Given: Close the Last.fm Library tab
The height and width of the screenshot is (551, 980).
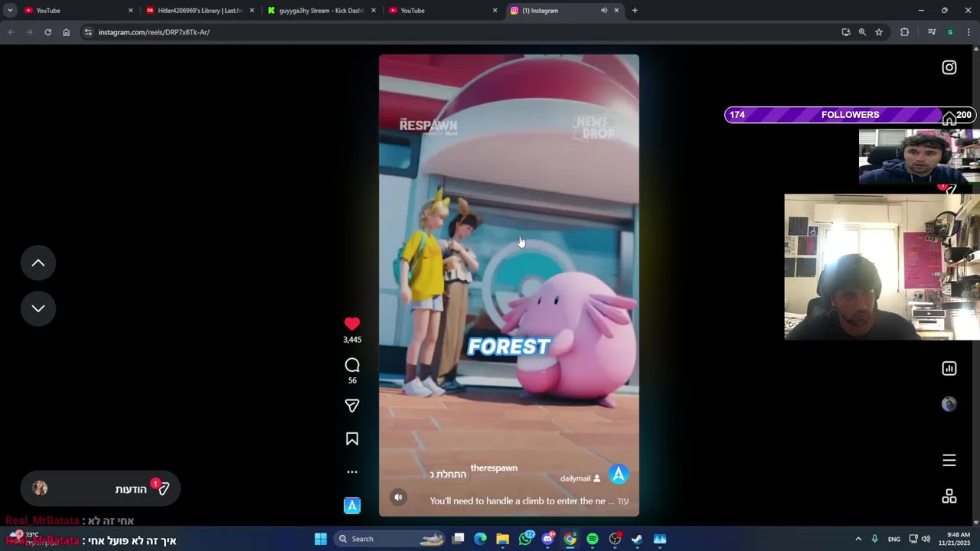Looking at the screenshot, I should [252, 11].
